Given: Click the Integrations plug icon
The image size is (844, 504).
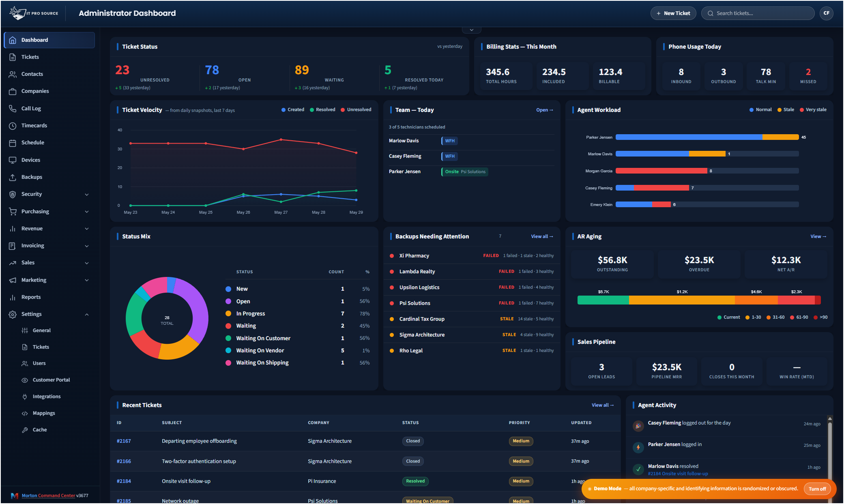Looking at the screenshot, I should coord(25,397).
